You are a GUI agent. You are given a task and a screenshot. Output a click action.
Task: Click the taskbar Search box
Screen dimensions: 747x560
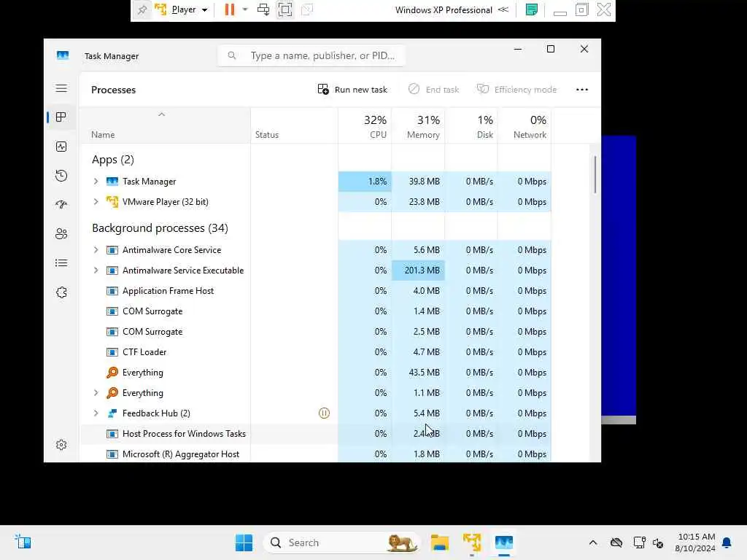tap(341, 542)
